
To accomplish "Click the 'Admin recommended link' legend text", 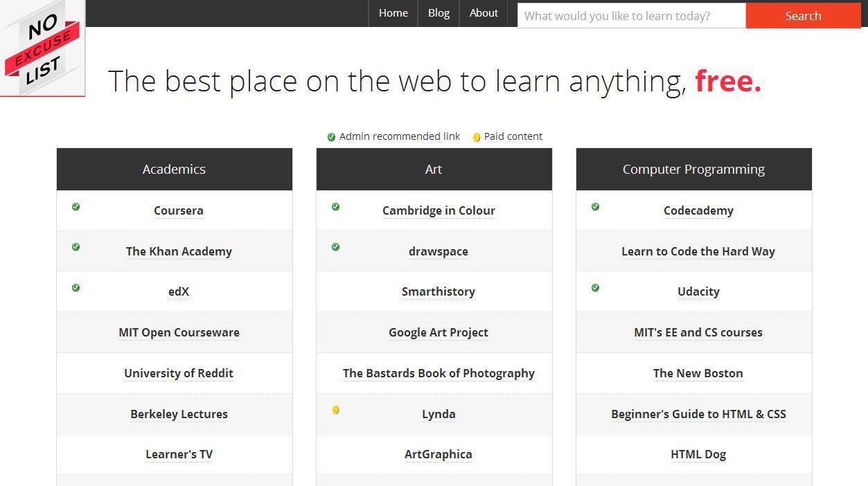I will (x=400, y=136).
